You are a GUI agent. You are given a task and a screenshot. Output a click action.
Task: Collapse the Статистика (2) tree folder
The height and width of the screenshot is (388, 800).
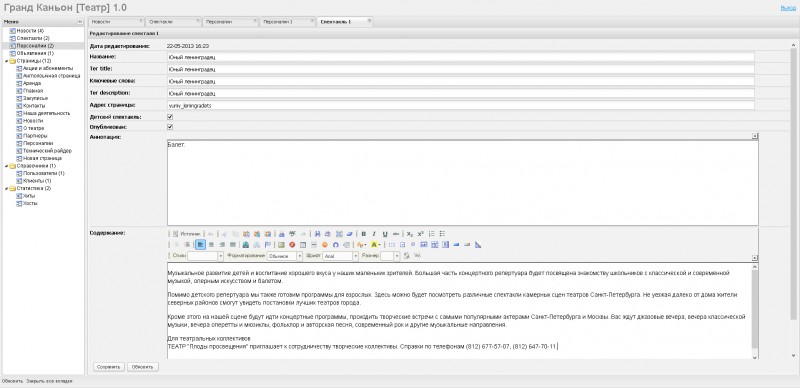(x=6, y=188)
